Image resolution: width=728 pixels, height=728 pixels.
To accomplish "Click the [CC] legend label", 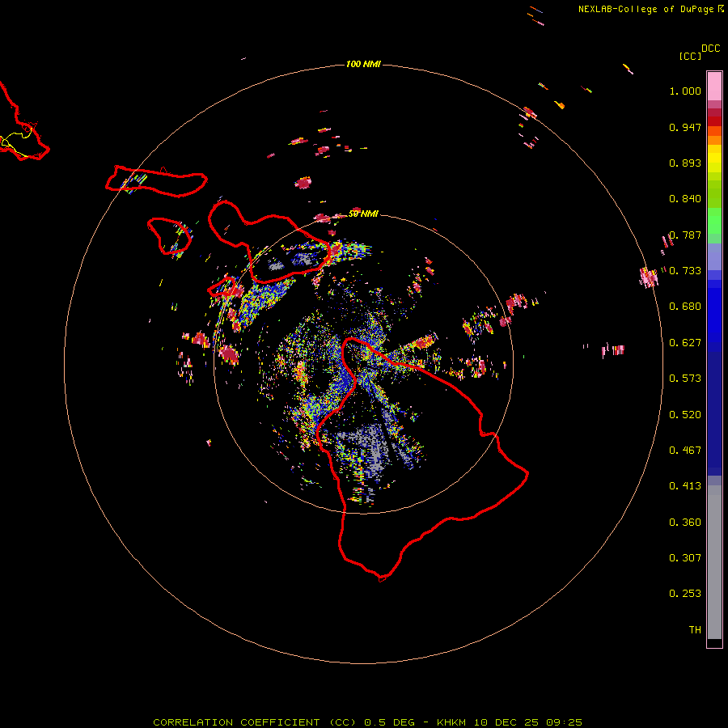I will [x=690, y=56].
